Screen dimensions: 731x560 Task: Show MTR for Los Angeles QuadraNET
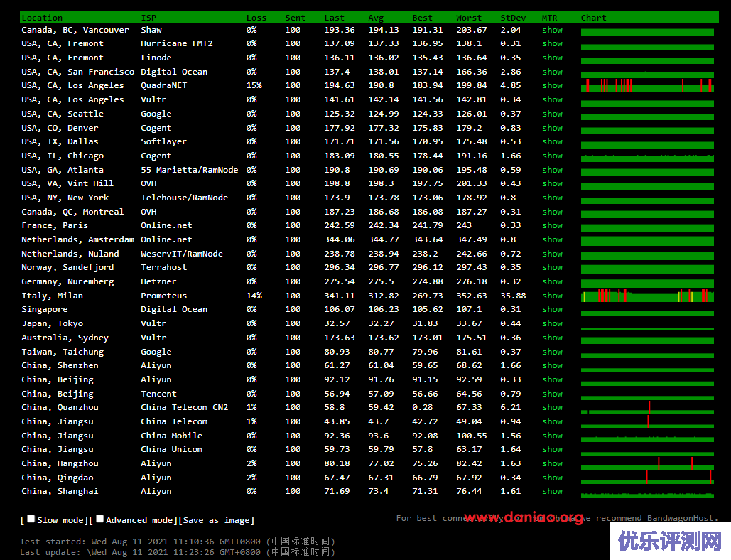(x=553, y=85)
